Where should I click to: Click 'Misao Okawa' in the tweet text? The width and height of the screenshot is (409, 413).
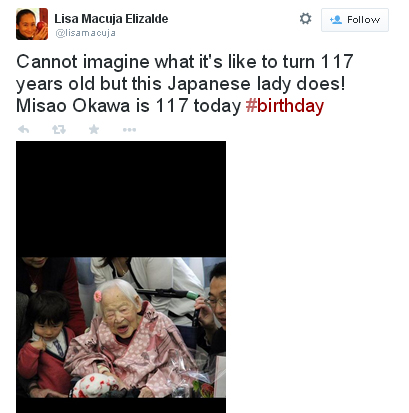pyautogui.click(x=73, y=106)
